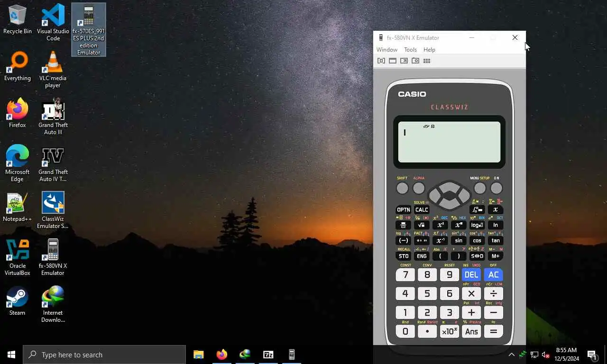Click the left arrow on the calculator d-pad
This screenshot has height=364, width=607.
[x=435, y=195]
